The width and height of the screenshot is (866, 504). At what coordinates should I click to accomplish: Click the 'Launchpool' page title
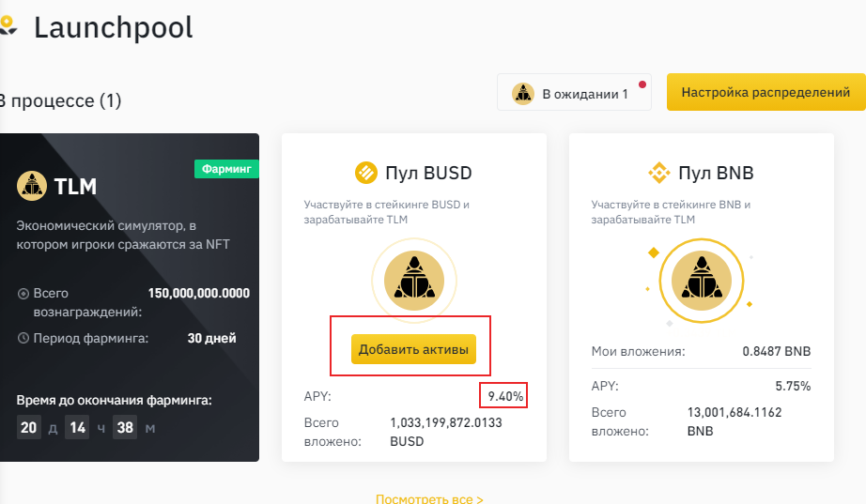pyautogui.click(x=114, y=27)
